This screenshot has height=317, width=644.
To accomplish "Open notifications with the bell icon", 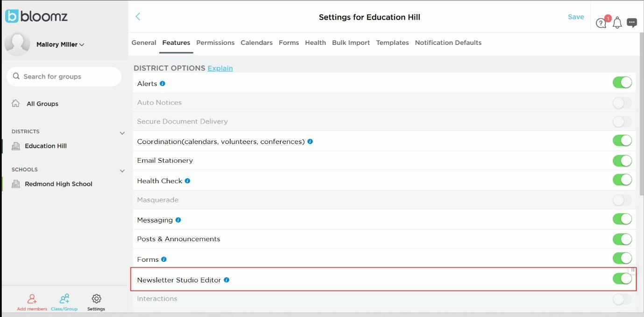I will [x=617, y=22].
